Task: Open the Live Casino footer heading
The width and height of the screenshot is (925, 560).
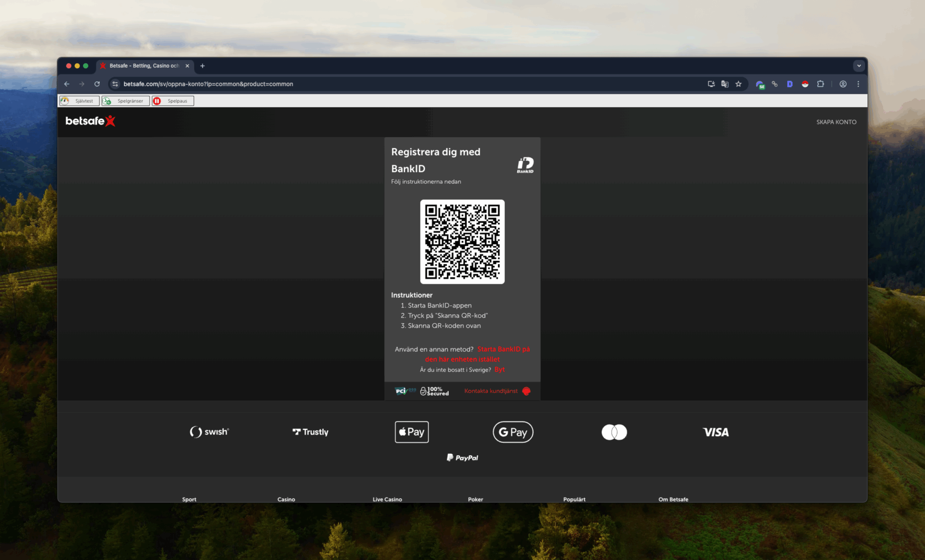Action: click(x=387, y=499)
